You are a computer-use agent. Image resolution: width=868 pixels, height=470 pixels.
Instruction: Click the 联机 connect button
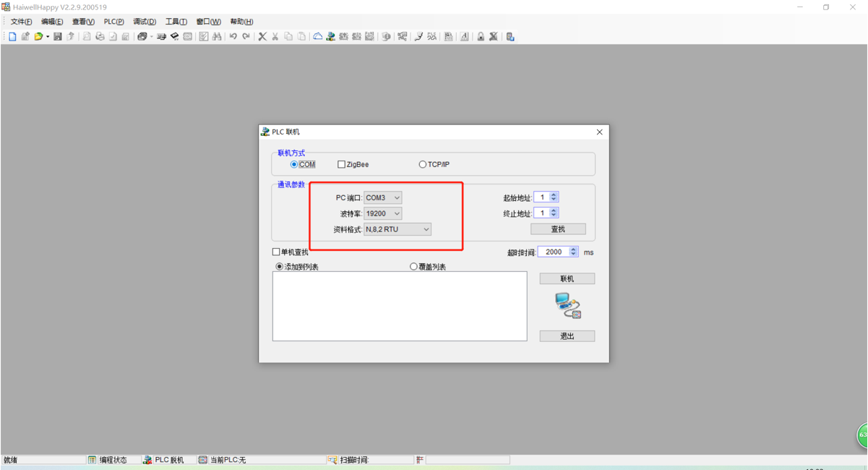(x=567, y=278)
